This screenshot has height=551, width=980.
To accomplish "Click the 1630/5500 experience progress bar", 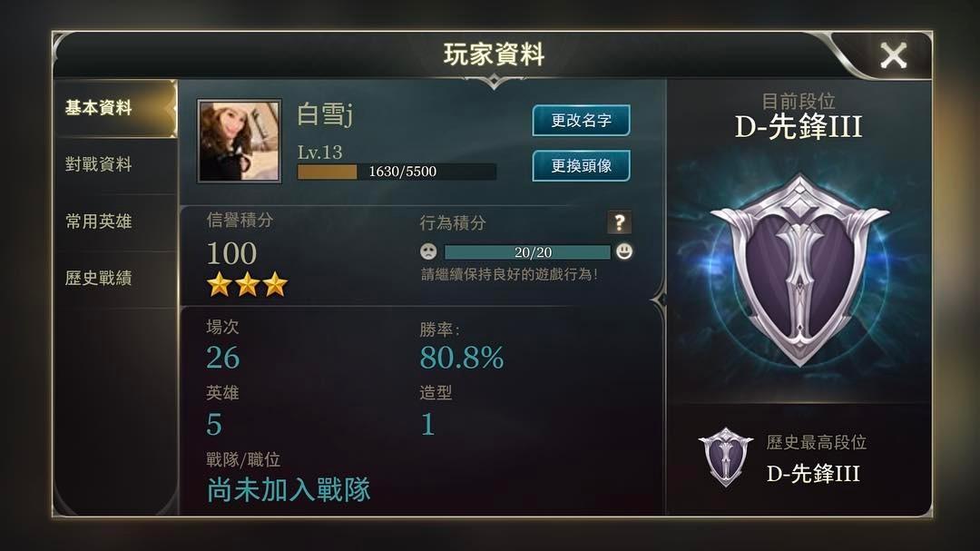I will tap(397, 172).
